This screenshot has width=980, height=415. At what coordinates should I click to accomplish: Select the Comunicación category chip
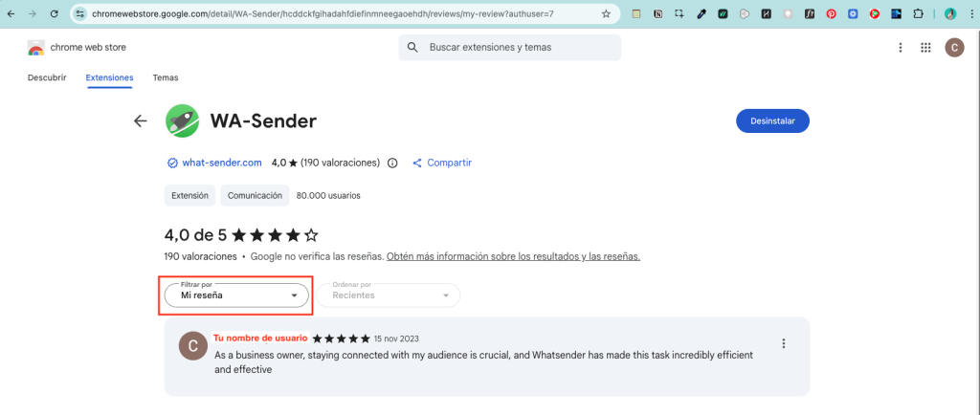pos(255,195)
